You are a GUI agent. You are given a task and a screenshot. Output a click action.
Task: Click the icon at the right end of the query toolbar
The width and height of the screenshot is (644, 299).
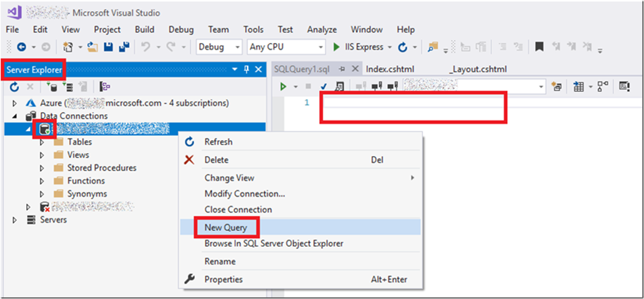point(624,86)
